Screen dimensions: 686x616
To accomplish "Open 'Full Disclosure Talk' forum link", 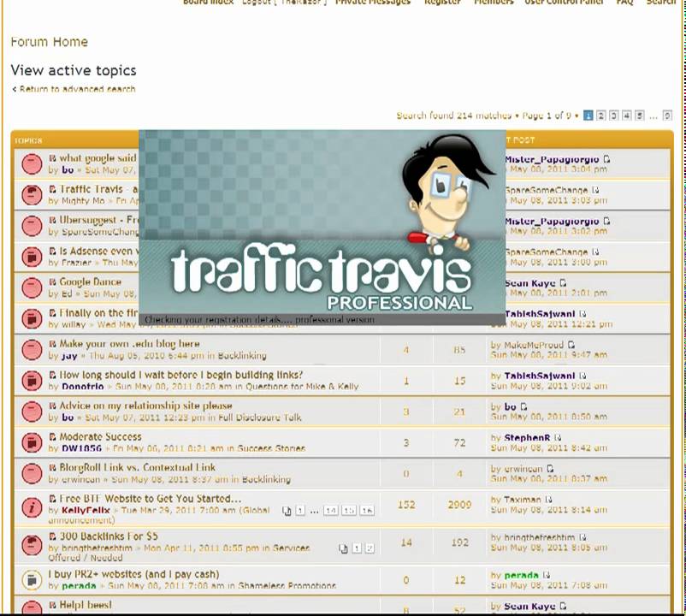I will coord(260,418).
